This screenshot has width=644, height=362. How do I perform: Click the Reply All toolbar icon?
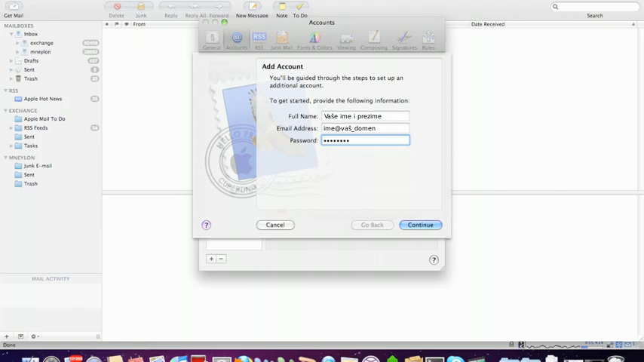(195, 7)
